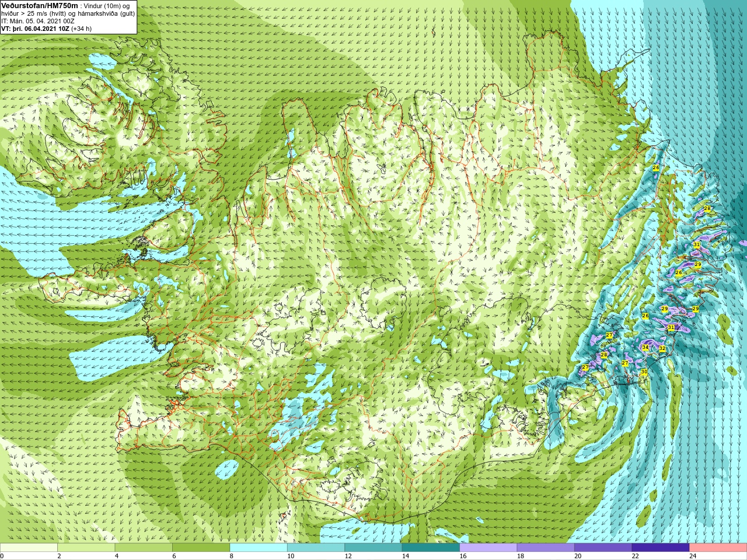Click the 'IT: Mán. 05. 04. 2021 00Z' line
Image resolution: width=747 pixels, height=560 pixels.
coord(38,21)
